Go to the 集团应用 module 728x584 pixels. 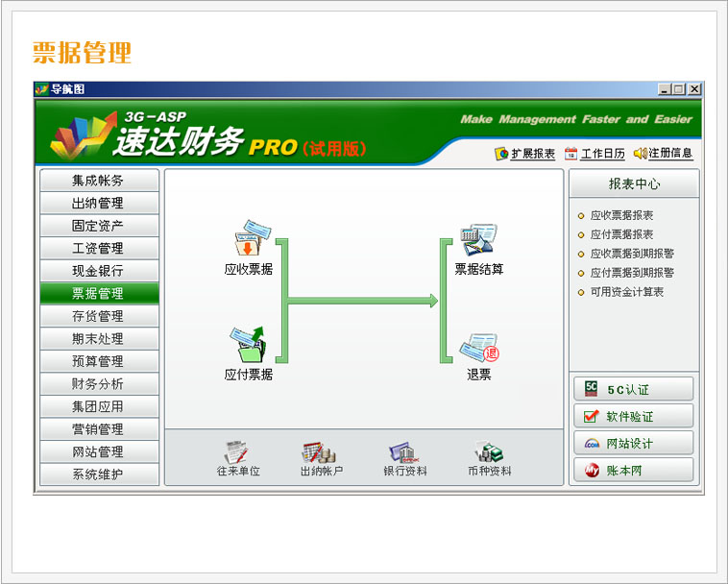(x=99, y=406)
